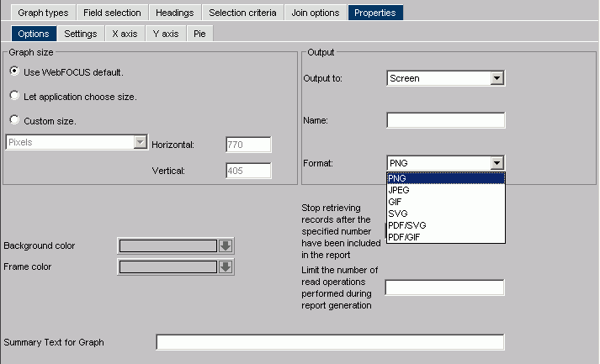The width and height of the screenshot is (600, 364).
Task: Select the Properties tab
Action: [x=375, y=13]
